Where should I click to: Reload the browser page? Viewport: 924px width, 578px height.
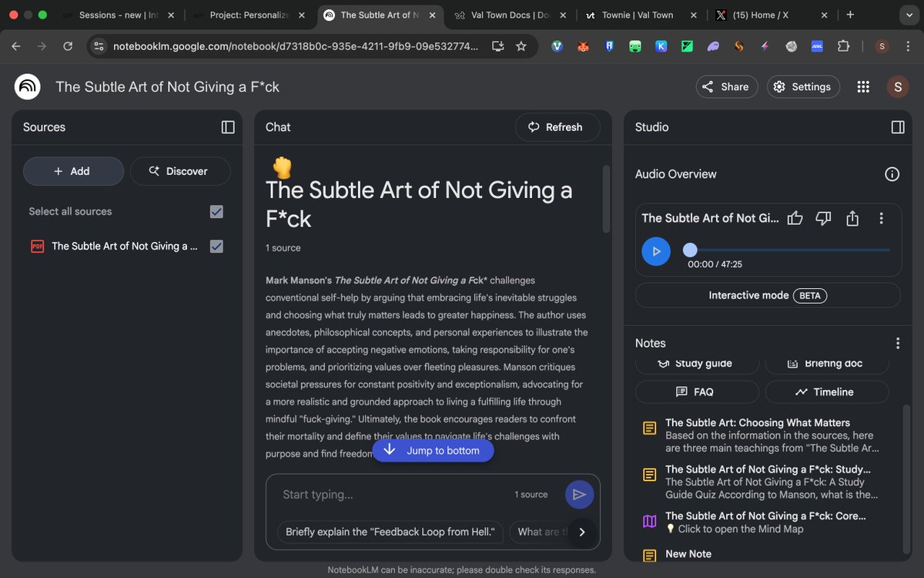(x=68, y=46)
